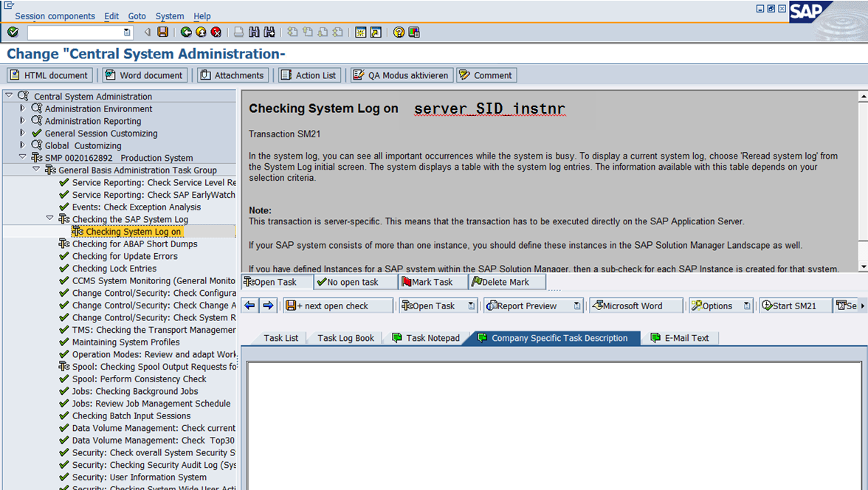Screen dimensions: 868x490
Task: Click the Attachments button
Action: [233, 75]
